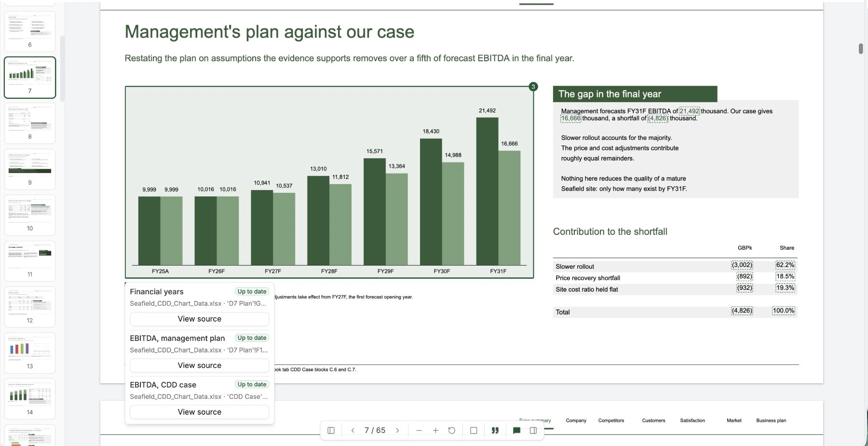The width and height of the screenshot is (868, 446).
Task: Toggle the comments speech-bubble icon
Action: (516, 430)
